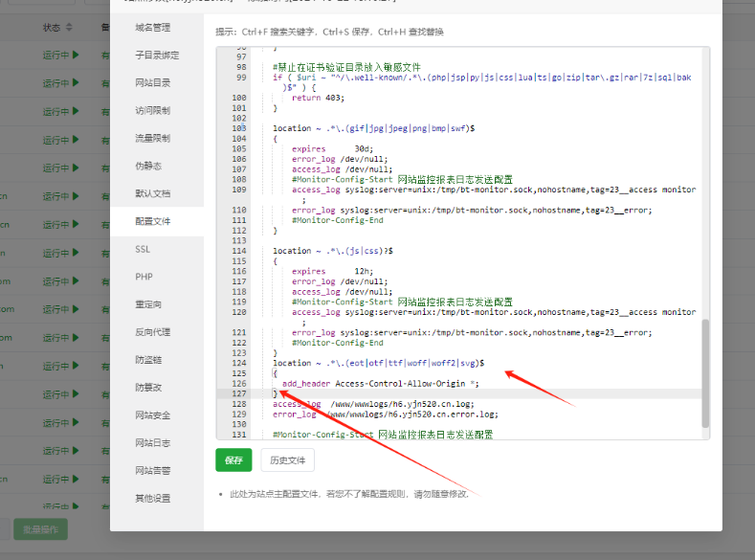The width and height of the screenshot is (755, 560).
Task: Select the 反向代理 reverse proxy tab
Action: pos(153,332)
